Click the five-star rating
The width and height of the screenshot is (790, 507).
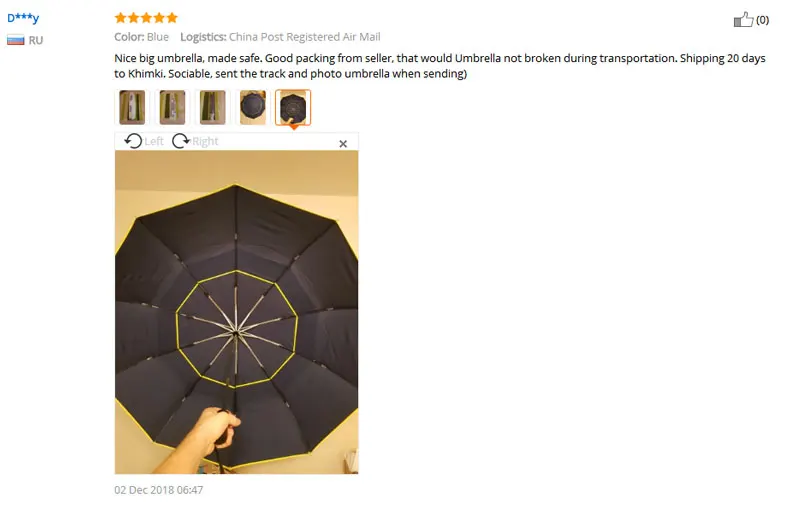(x=146, y=18)
